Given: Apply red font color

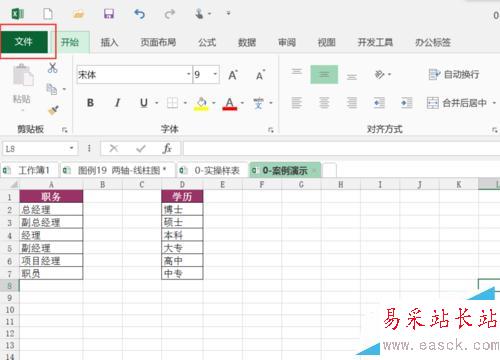Looking at the screenshot, I should [x=230, y=103].
